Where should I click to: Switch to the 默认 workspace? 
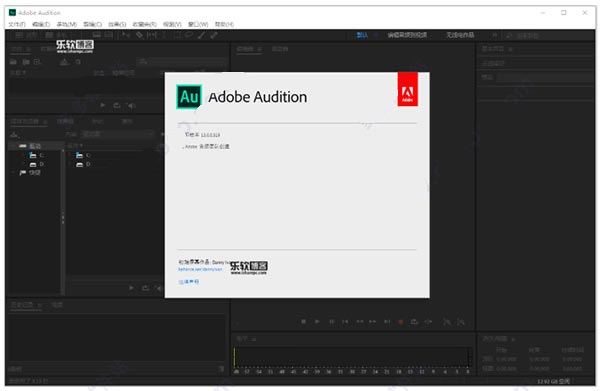tap(362, 35)
